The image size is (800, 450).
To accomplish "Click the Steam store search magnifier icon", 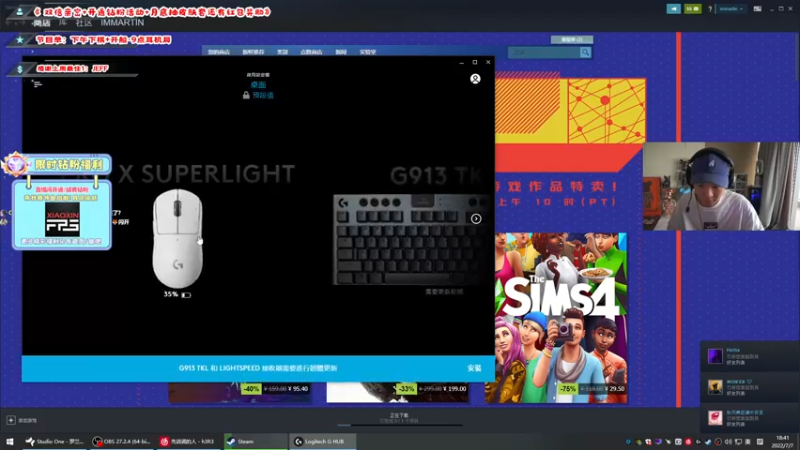I will tap(585, 52).
